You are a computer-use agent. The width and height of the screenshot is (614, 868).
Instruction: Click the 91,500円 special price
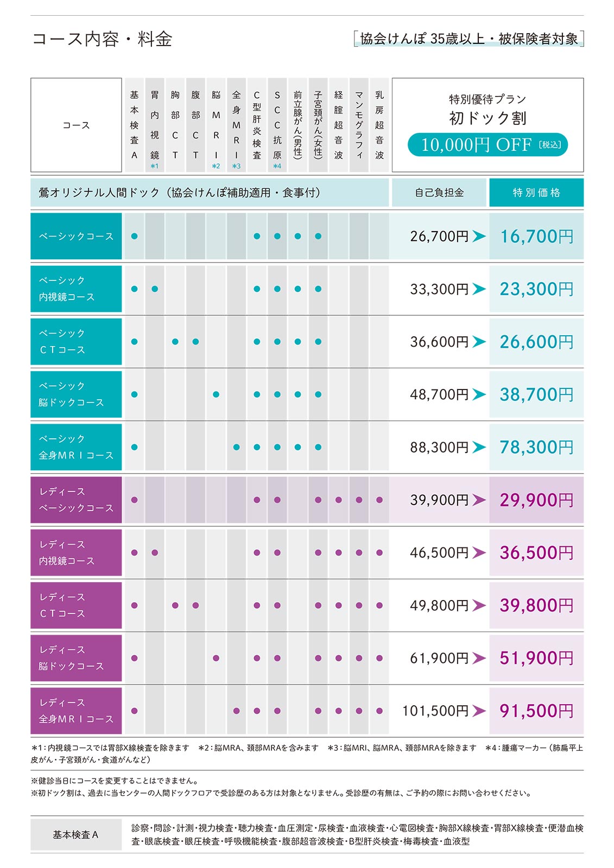pos(536,711)
